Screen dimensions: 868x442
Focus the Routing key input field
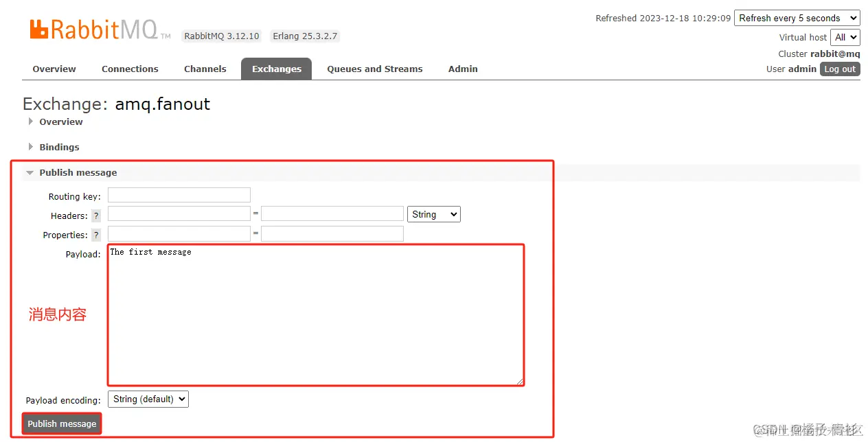179,195
